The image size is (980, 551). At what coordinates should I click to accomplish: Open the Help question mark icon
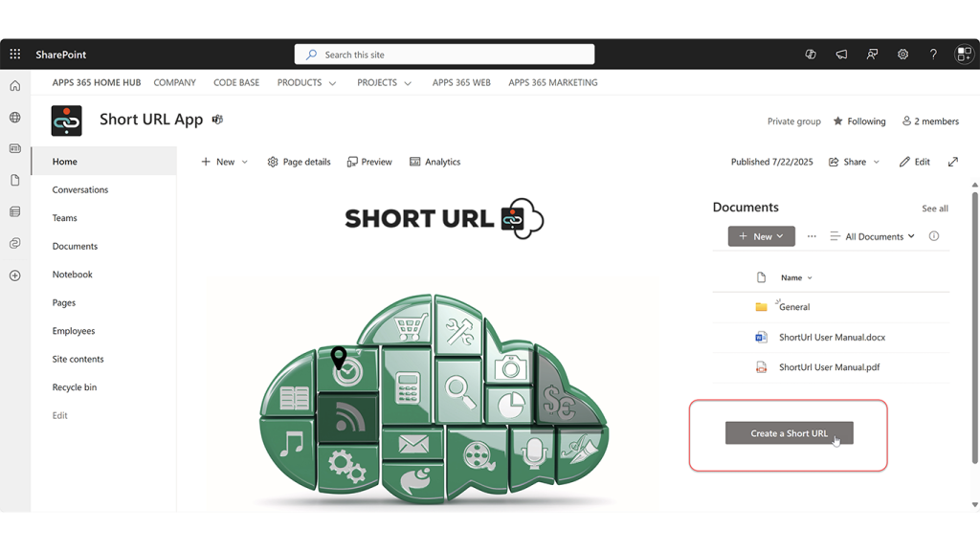pyautogui.click(x=933, y=55)
